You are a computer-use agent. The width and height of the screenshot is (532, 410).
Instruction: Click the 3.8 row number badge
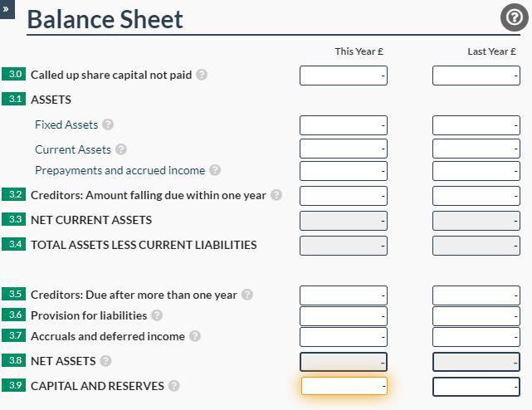click(x=13, y=360)
